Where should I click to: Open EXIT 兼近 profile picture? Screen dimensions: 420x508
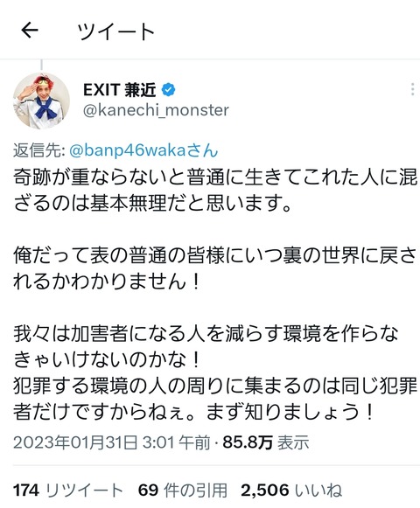coord(41,101)
